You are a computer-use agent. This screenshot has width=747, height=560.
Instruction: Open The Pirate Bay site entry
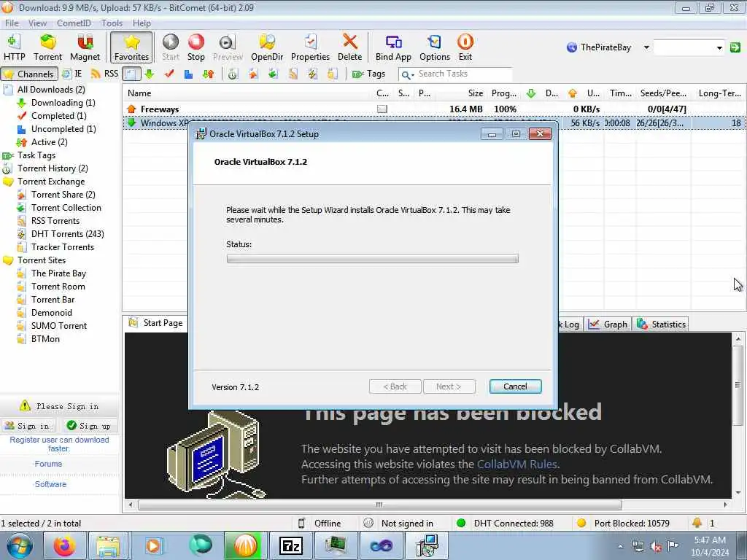[x=58, y=273]
